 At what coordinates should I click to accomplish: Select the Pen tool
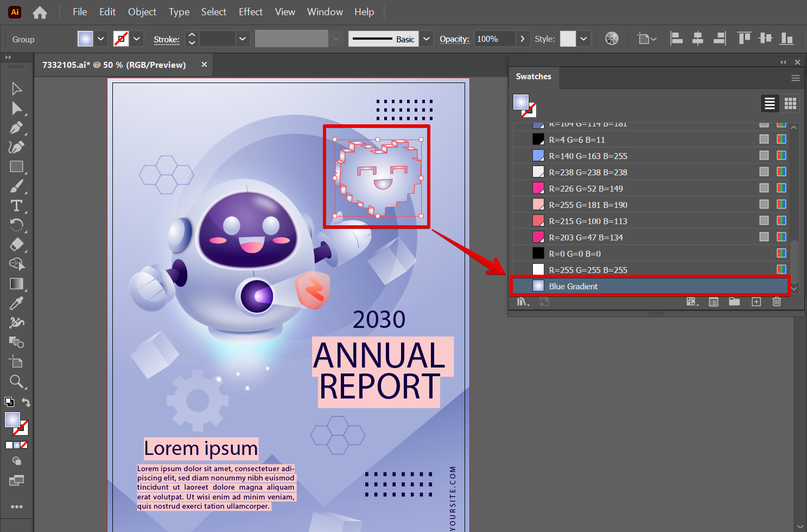coord(16,128)
